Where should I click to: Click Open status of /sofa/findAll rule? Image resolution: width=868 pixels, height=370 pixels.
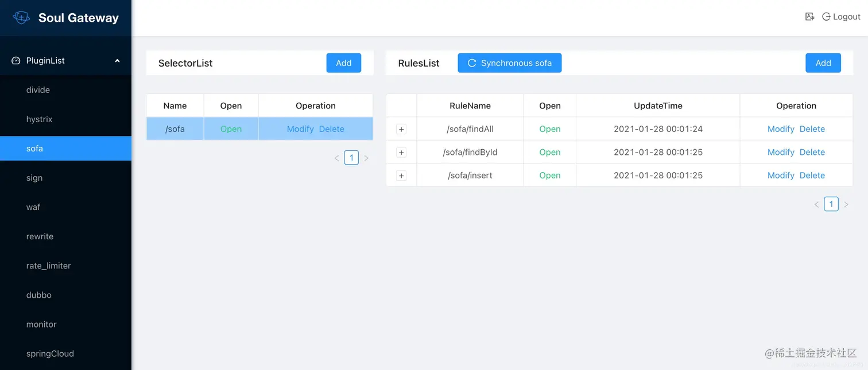coord(550,129)
